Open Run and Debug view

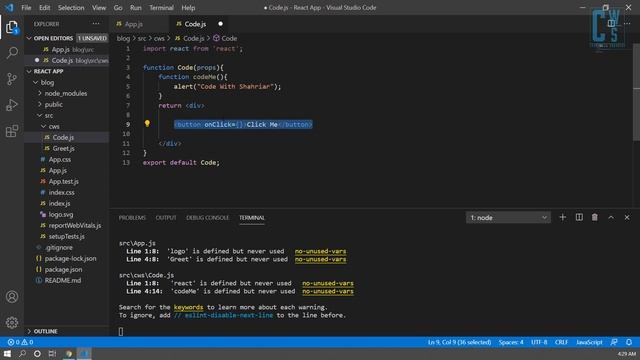(x=12, y=105)
